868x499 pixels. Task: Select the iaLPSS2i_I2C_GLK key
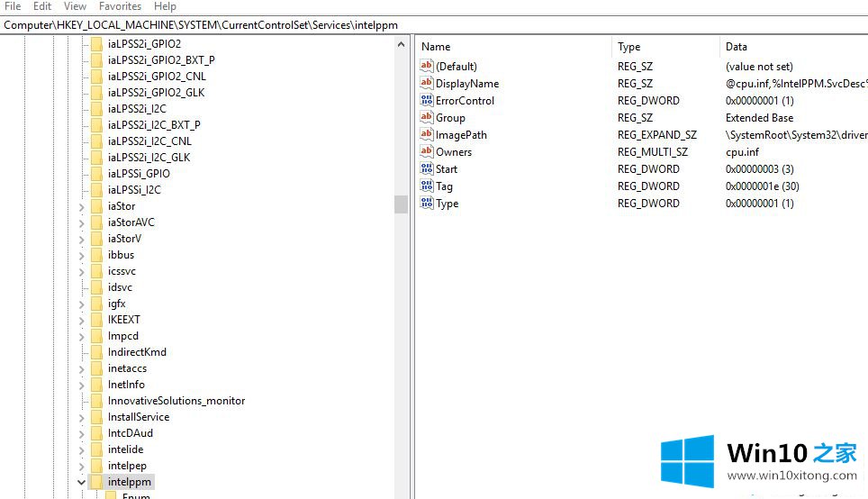point(149,158)
